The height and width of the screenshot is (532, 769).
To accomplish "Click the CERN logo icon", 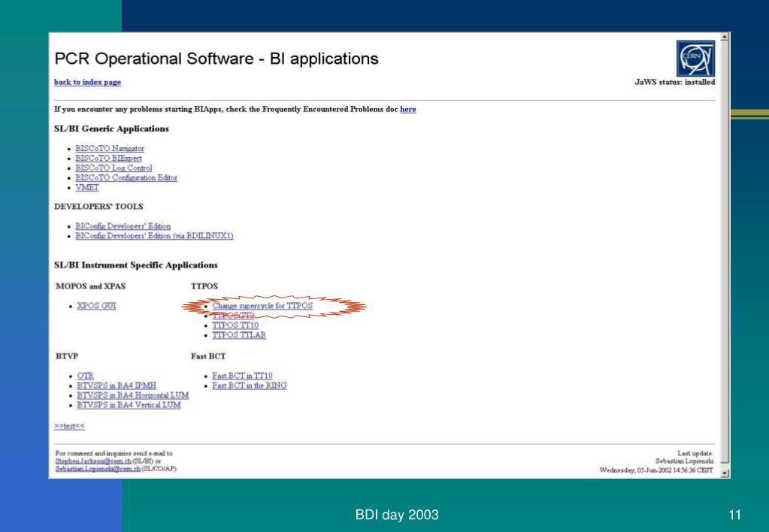I will [695, 59].
